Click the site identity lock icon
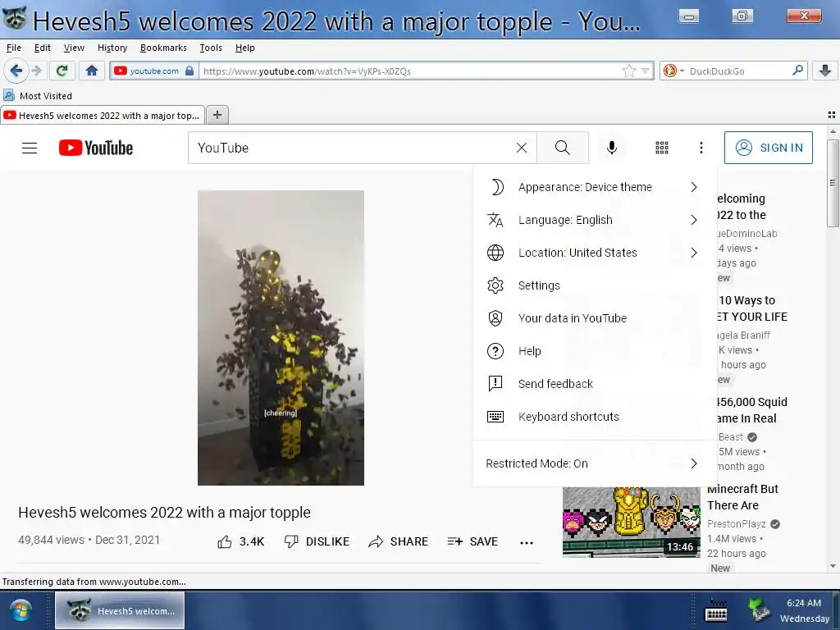The width and height of the screenshot is (840, 630). coord(189,71)
